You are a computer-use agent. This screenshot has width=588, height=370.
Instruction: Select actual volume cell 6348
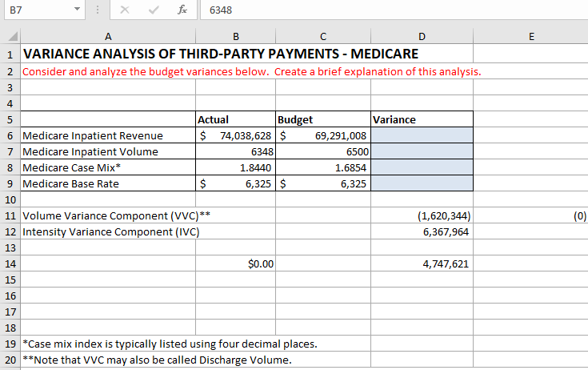(235, 151)
